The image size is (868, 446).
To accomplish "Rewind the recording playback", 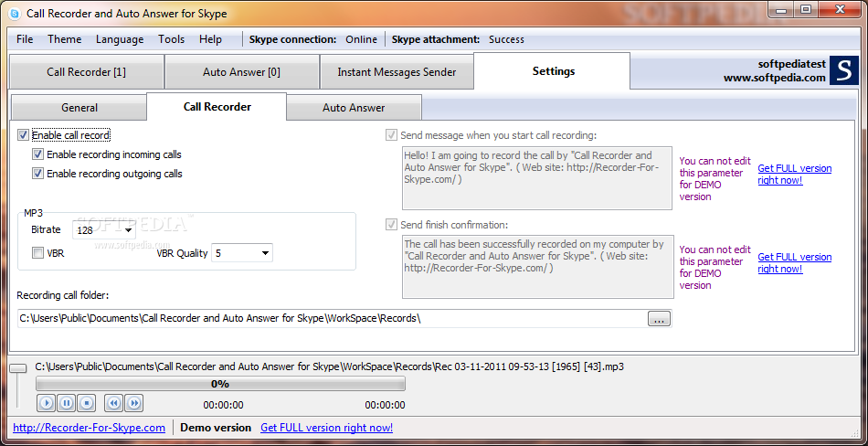I will point(114,403).
